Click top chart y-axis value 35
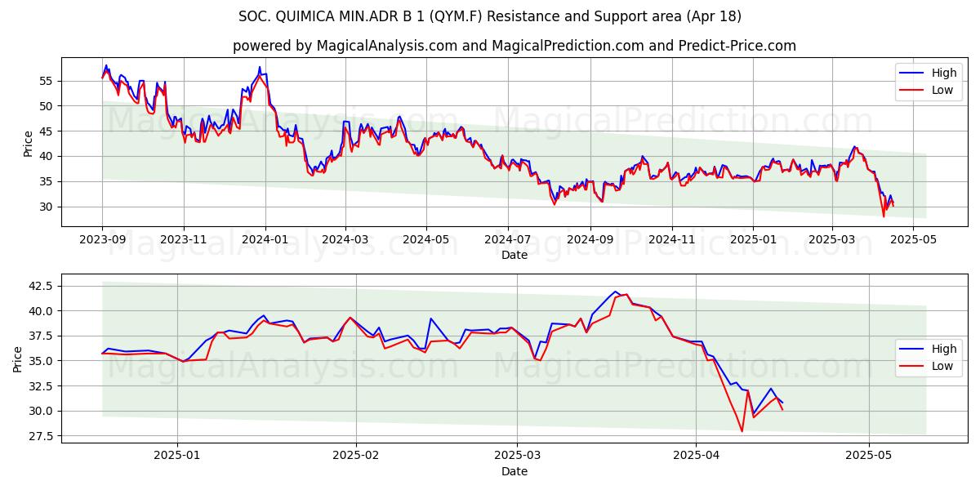The width and height of the screenshot is (980, 490). pos(48,182)
